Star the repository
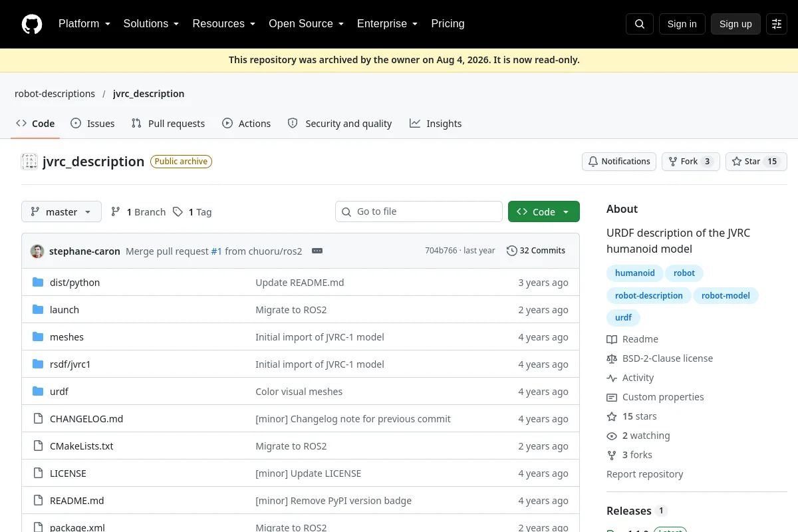 tap(756, 162)
